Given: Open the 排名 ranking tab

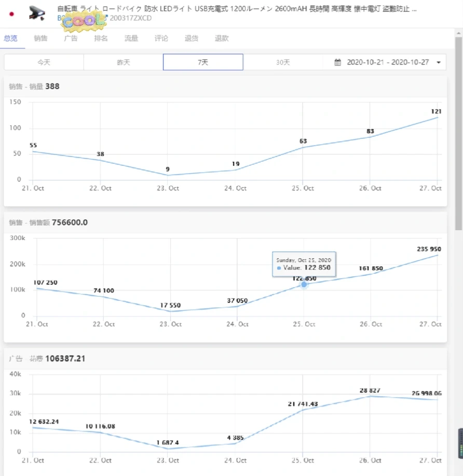Looking at the screenshot, I should (101, 38).
